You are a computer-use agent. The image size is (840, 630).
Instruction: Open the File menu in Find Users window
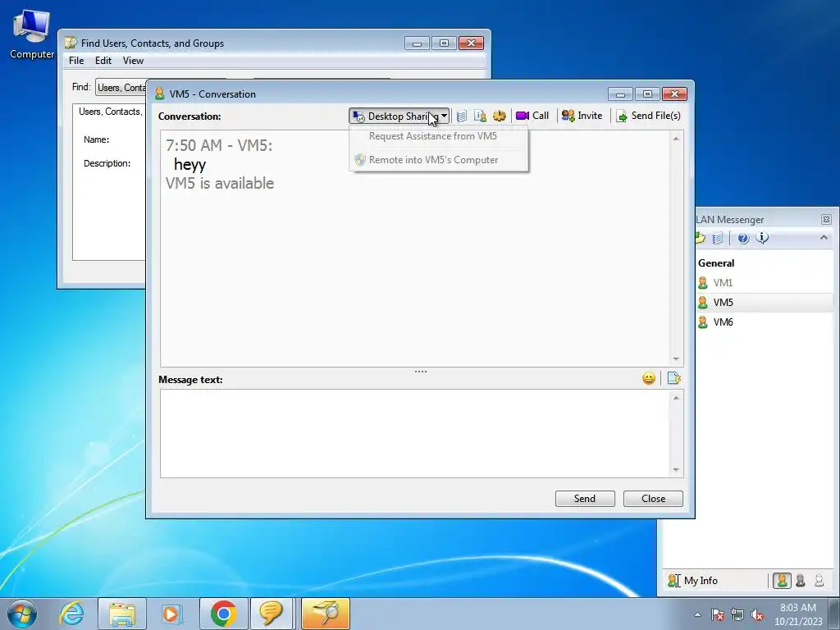pyautogui.click(x=76, y=61)
